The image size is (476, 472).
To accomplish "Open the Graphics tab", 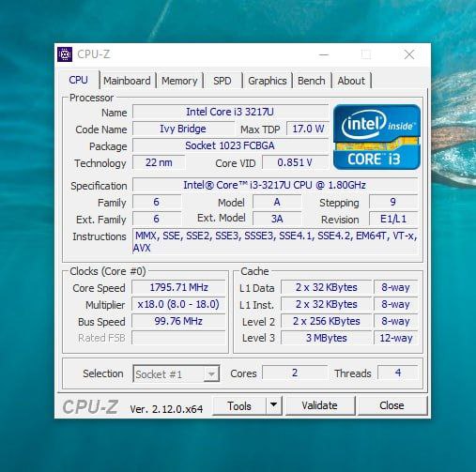I will pyautogui.click(x=268, y=81).
